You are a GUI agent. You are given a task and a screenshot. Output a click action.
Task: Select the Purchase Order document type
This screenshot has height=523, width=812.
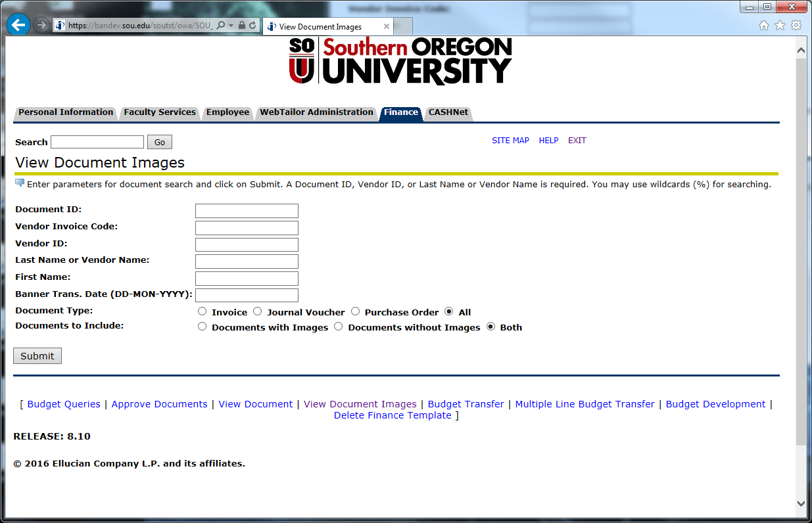pos(356,311)
